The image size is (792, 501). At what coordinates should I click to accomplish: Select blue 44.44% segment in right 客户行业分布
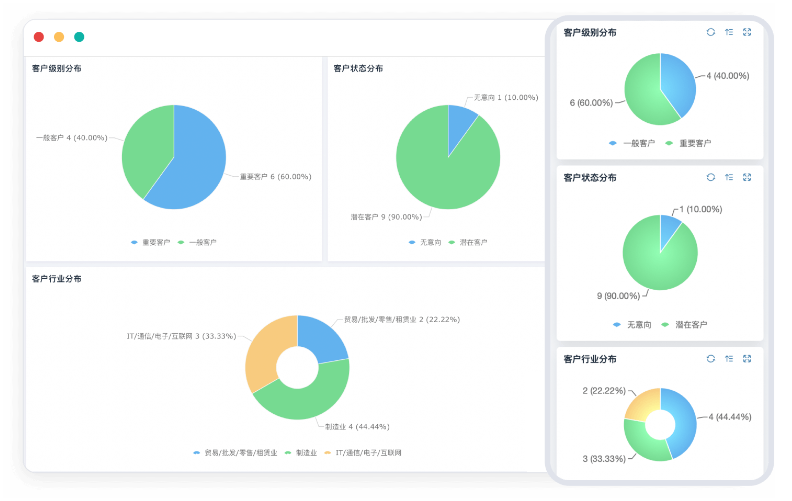click(x=683, y=422)
